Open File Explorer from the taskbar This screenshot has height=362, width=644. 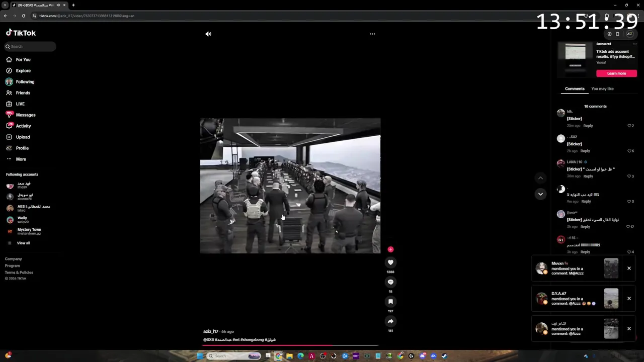(x=289, y=356)
